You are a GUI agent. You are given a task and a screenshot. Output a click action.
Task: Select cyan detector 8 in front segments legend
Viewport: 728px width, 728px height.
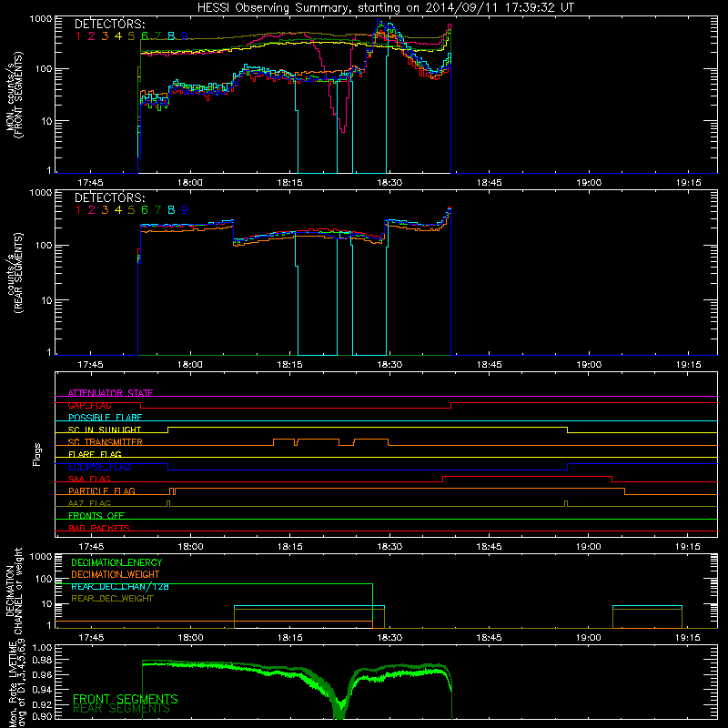tap(171, 36)
